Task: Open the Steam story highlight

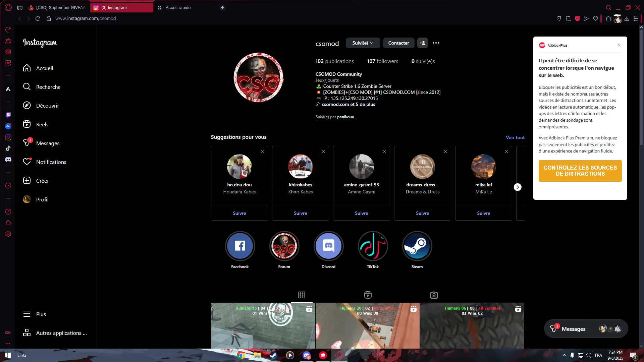Action: pos(417,246)
